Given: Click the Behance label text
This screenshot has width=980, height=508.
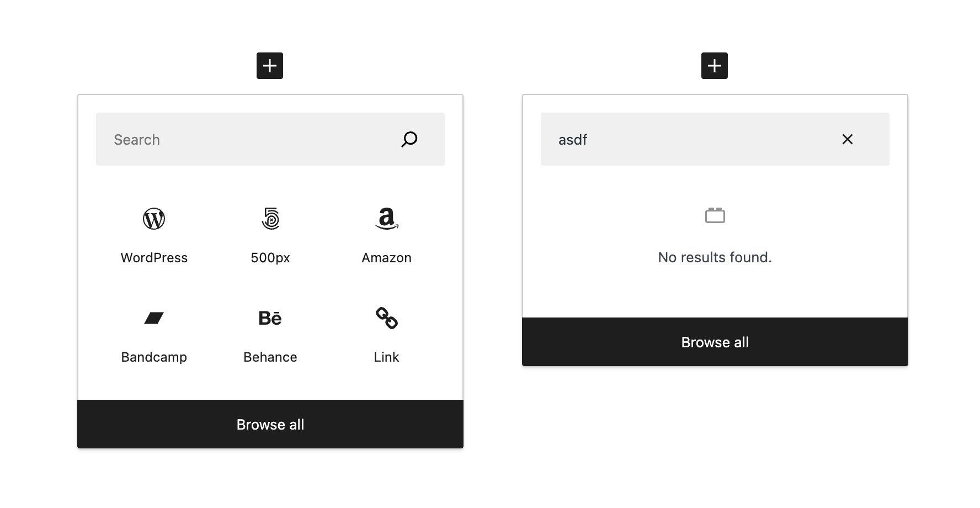Looking at the screenshot, I should (270, 357).
